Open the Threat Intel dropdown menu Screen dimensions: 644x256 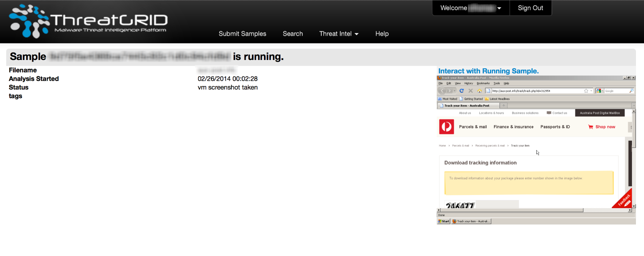click(339, 34)
